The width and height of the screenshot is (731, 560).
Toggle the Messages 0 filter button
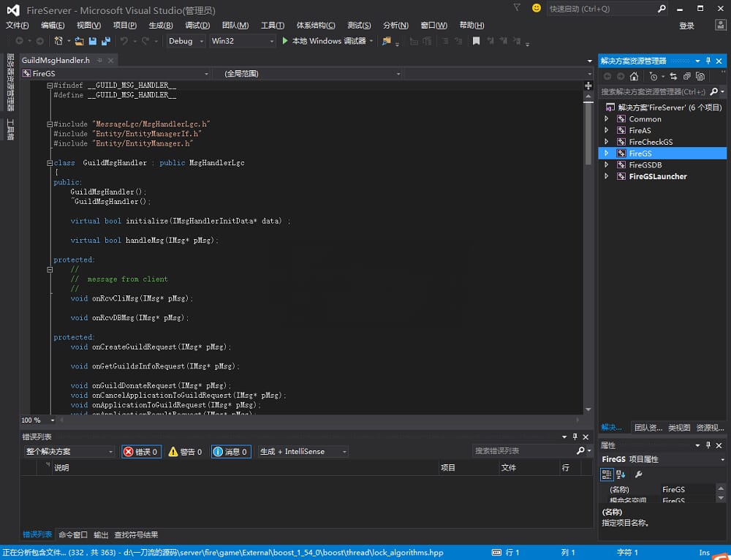pyautogui.click(x=231, y=451)
